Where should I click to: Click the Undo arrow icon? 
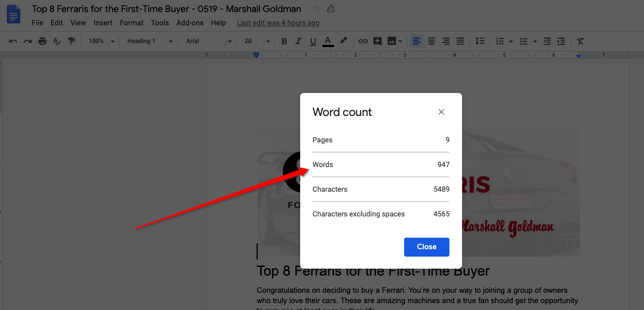[x=13, y=41]
